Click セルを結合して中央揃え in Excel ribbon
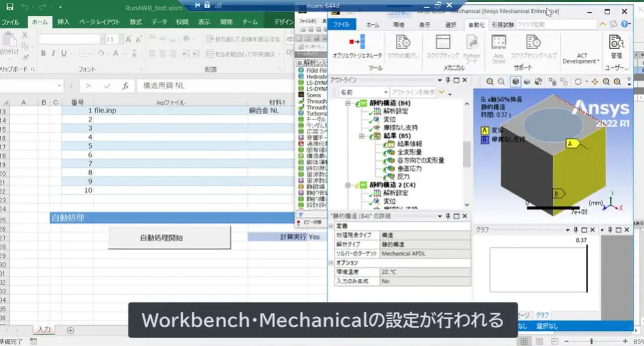Screen dimensions: 644x346 point(240,54)
